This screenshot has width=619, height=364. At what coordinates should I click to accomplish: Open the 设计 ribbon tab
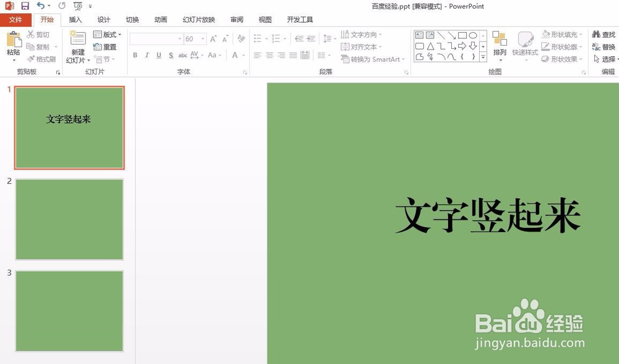[x=103, y=19]
